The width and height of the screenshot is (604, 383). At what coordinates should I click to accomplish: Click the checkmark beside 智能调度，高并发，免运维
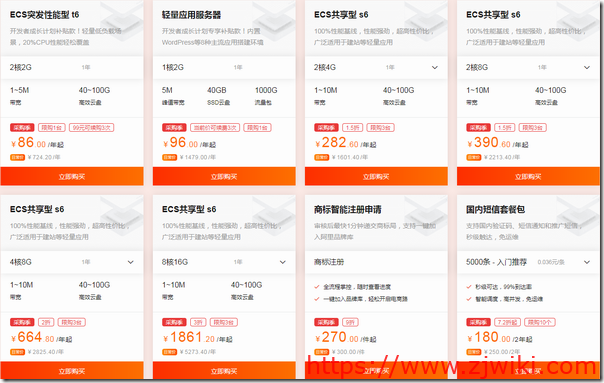[469, 299]
